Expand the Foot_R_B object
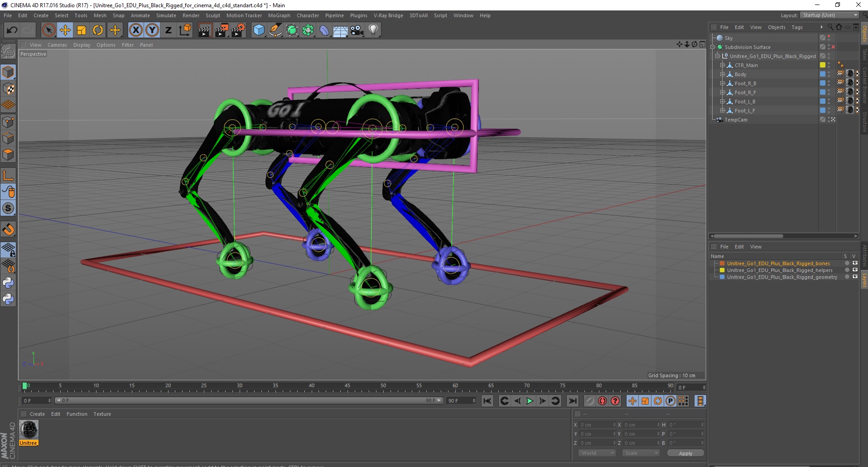The image size is (868, 467). point(723,83)
